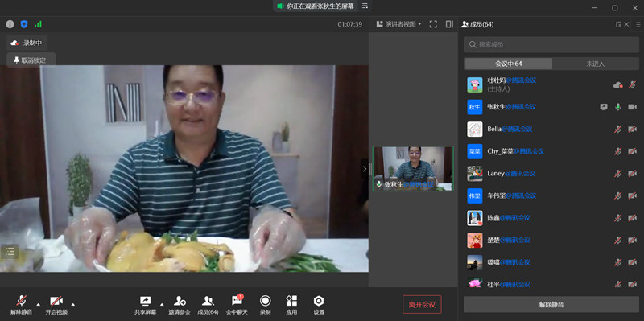Click Unpin (取消锁定) button
Image resolution: width=644 pixels, height=321 pixels.
coord(31,60)
